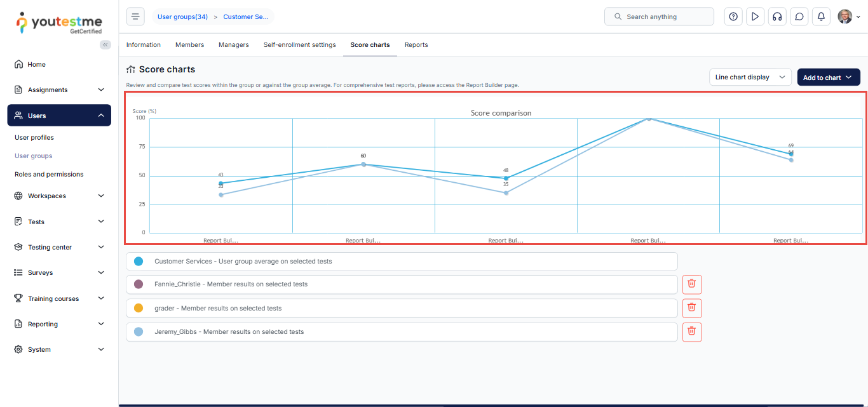The width and height of the screenshot is (868, 407).
Task: Open the user profile avatar menu
Action: pos(848,17)
